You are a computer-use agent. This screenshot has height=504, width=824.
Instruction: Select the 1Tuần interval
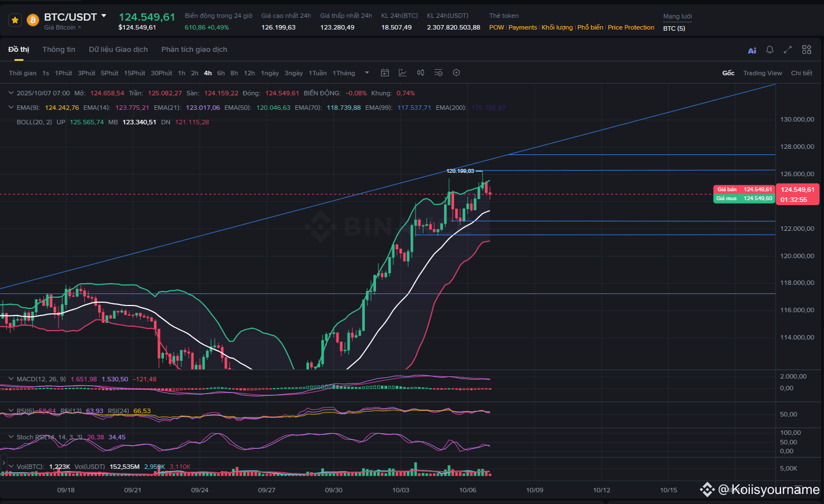click(x=317, y=73)
